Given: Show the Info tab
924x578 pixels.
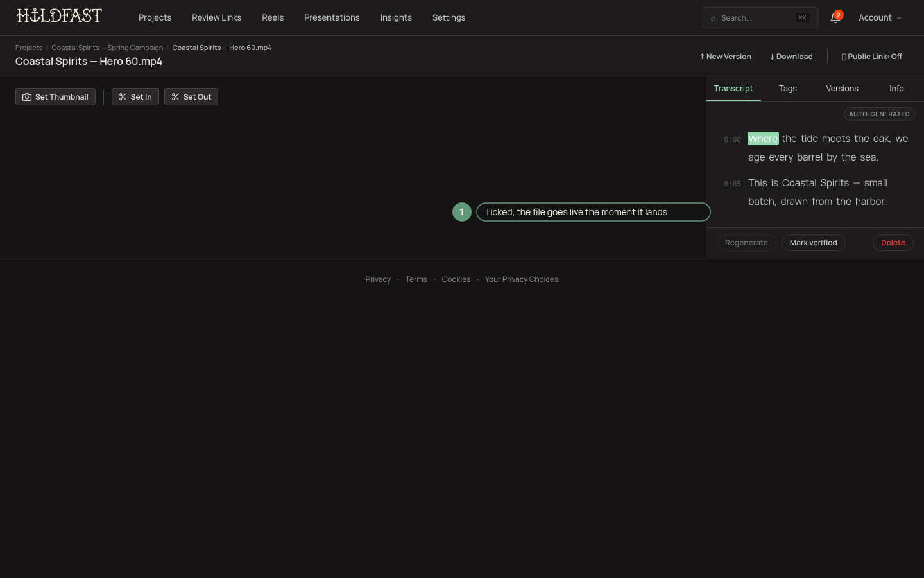Looking at the screenshot, I should pyautogui.click(x=896, y=89).
